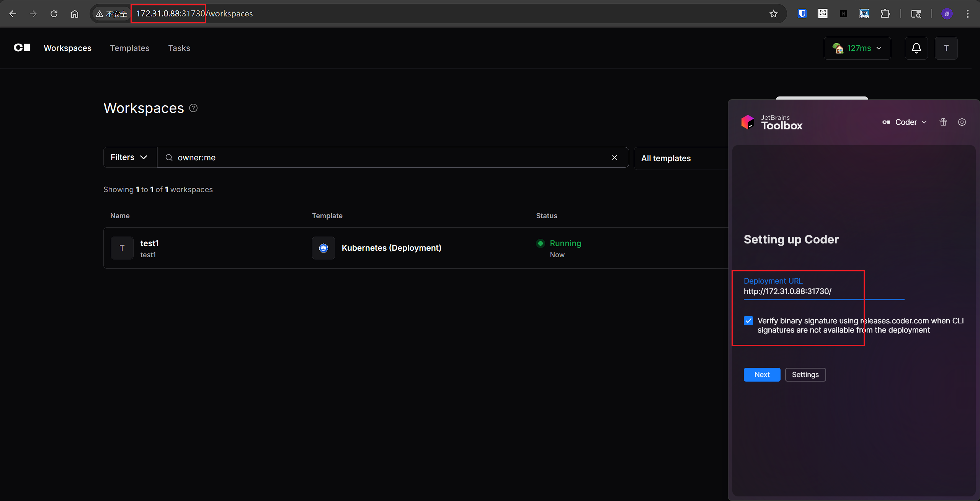Click the Kubernetes template icon
Image resolution: width=980 pixels, height=501 pixels.
click(323, 248)
